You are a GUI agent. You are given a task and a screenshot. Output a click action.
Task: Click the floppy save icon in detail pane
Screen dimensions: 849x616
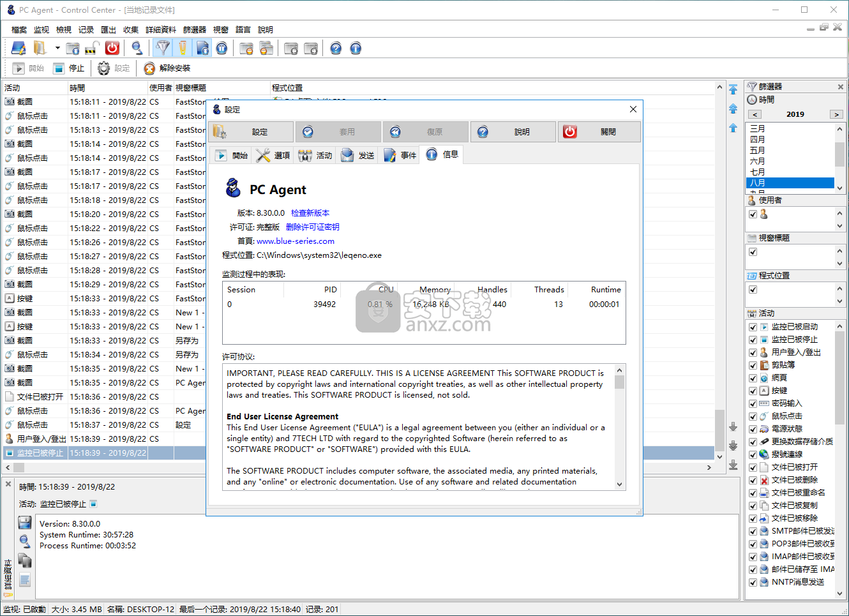[x=25, y=523]
